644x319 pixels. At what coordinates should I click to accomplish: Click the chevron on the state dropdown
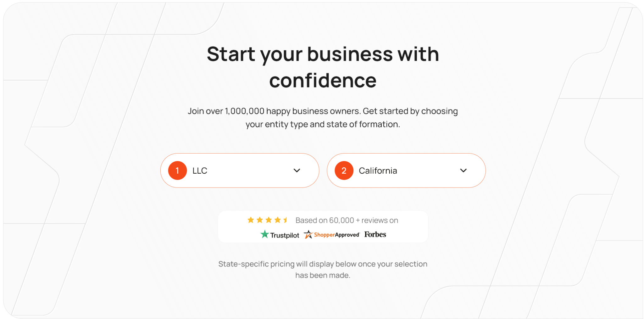(463, 170)
